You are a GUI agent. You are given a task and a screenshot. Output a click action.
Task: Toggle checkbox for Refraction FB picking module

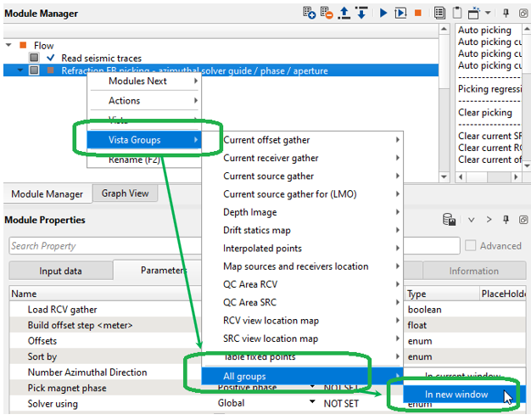point(34,70)
